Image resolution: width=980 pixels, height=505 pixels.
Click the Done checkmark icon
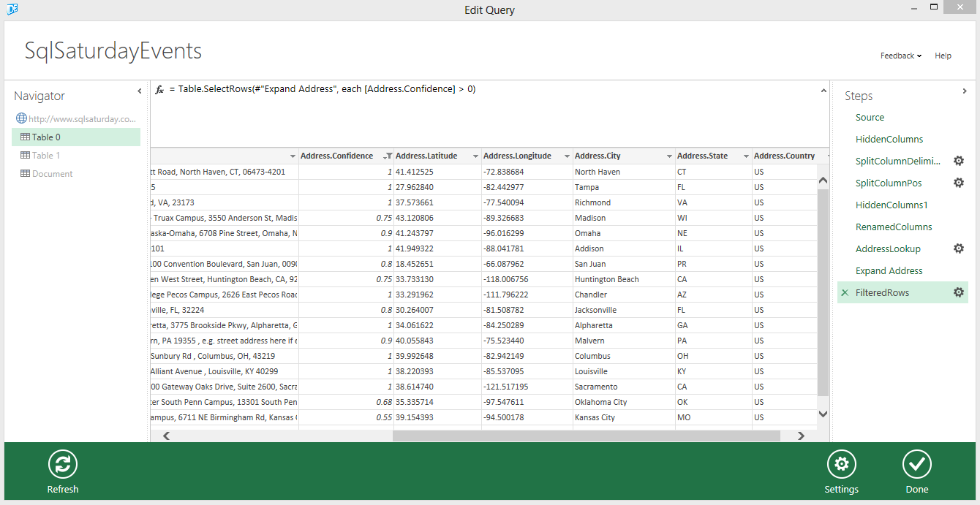(916, 464)
